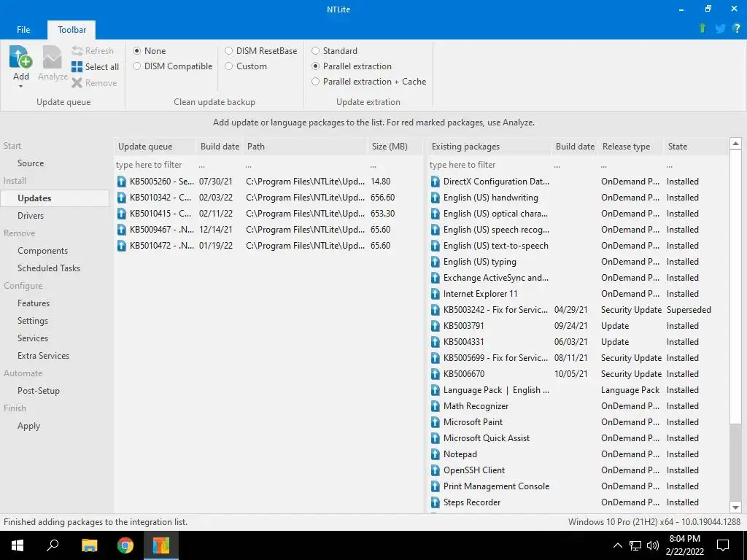Click the green update arrow icon in title bar

tap(703, 28)
